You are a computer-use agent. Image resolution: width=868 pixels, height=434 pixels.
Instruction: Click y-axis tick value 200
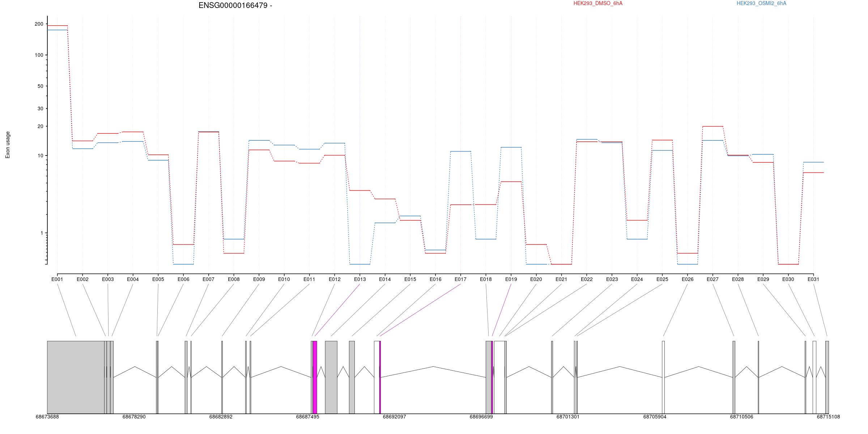pos(39,24)
